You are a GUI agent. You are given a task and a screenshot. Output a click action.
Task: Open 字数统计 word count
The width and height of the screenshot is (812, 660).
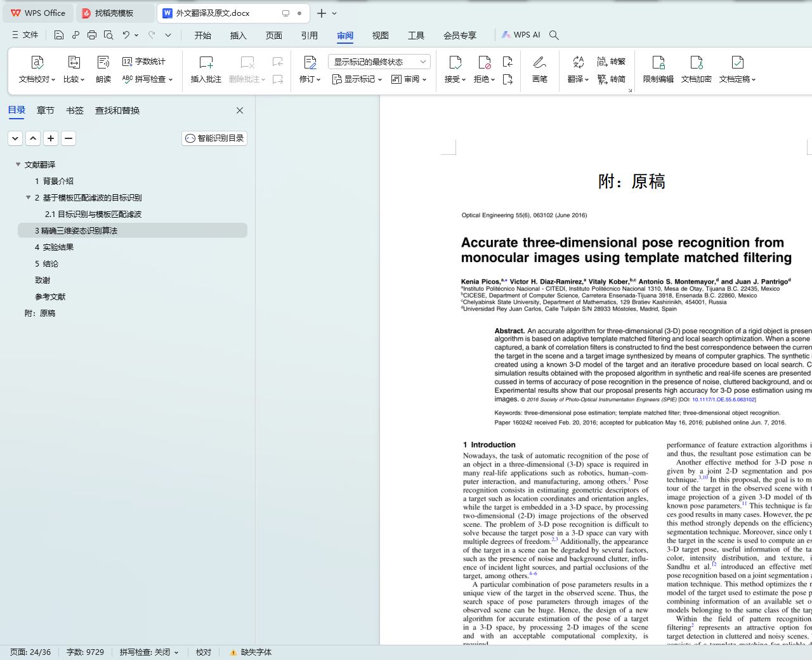pos(144,62)
